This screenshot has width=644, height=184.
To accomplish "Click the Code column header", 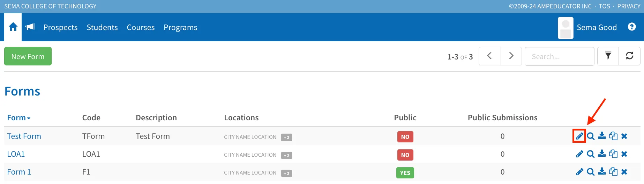I will (x=91, y=118).
